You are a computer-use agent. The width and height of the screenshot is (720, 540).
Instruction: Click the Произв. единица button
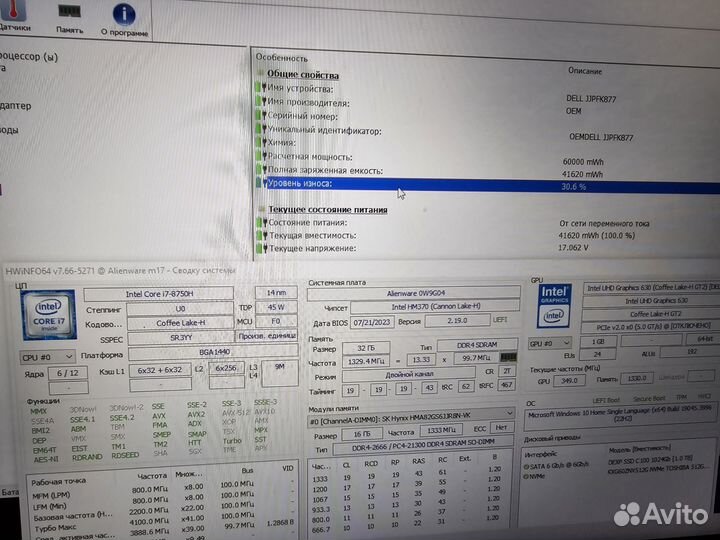(266, 336)
